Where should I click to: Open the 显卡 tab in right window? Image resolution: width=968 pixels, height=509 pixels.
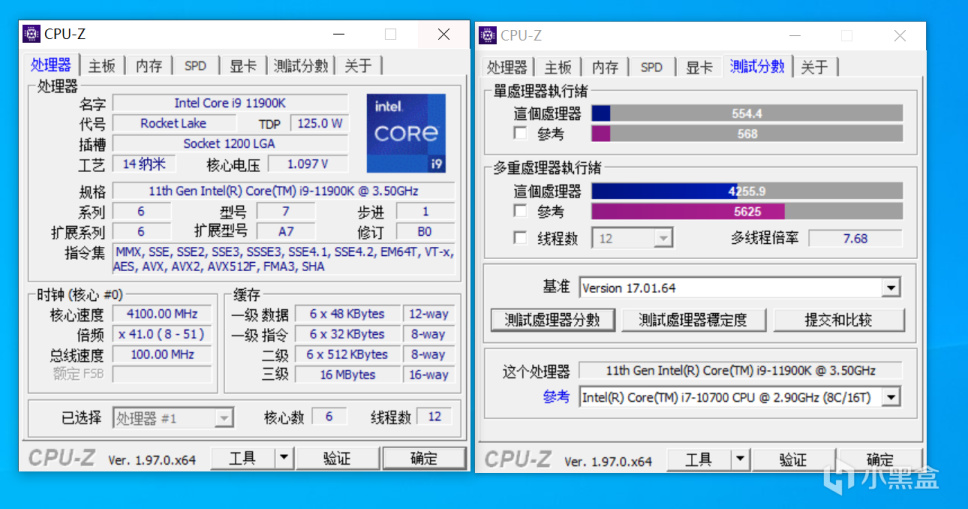pos(699,67)
